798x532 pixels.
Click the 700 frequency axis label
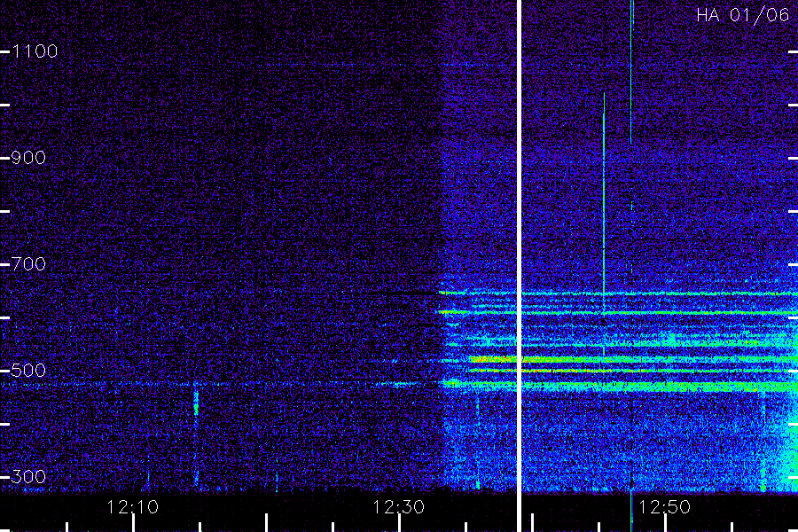click(x=28, y=264)
